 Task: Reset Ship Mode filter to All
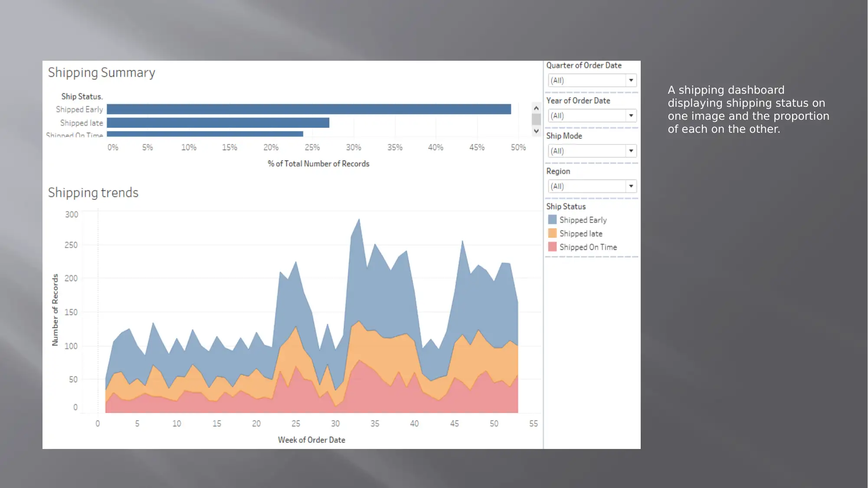coord(590,150)
